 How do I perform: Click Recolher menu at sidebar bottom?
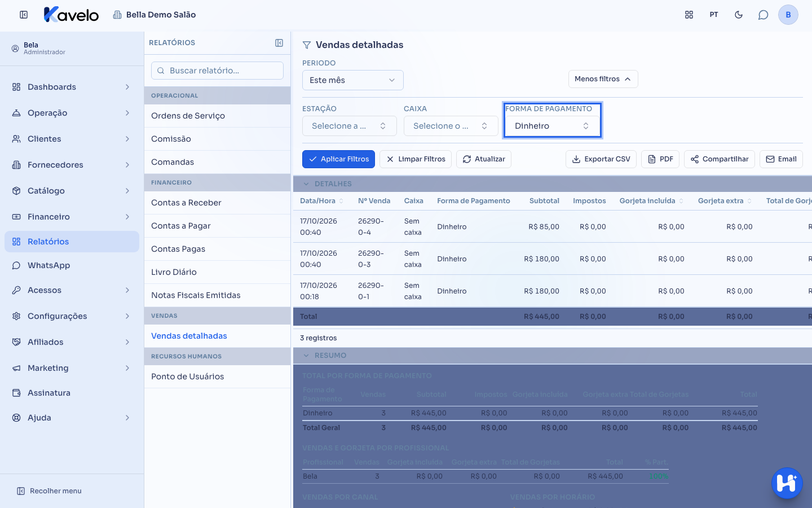tap(49, 491)
